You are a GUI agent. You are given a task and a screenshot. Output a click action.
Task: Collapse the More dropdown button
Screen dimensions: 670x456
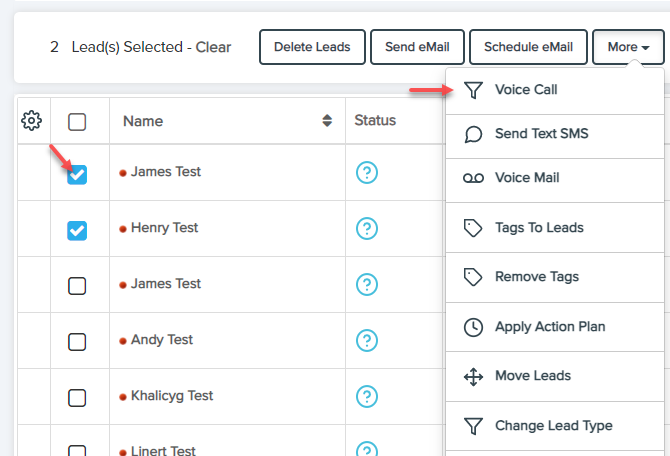pos(627,47)
